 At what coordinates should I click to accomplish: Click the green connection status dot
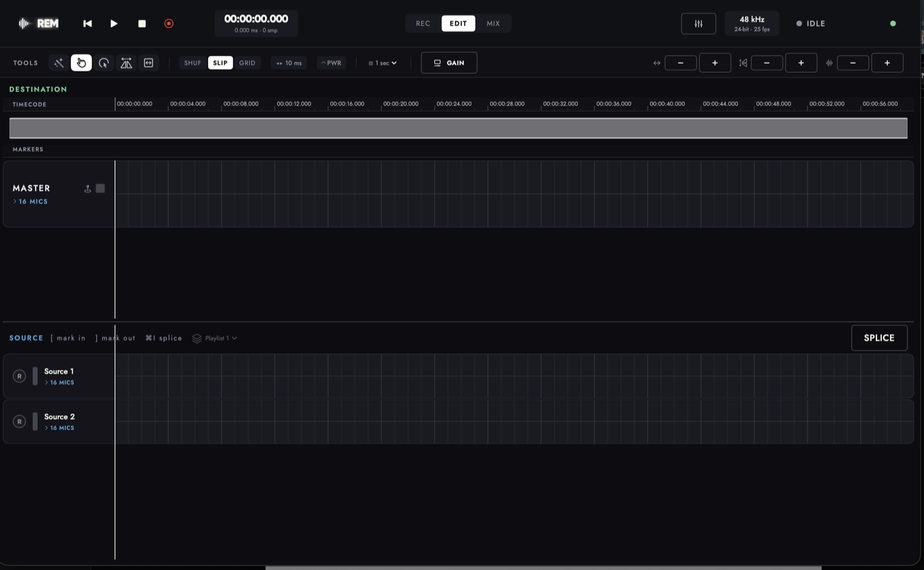[893, 23]
